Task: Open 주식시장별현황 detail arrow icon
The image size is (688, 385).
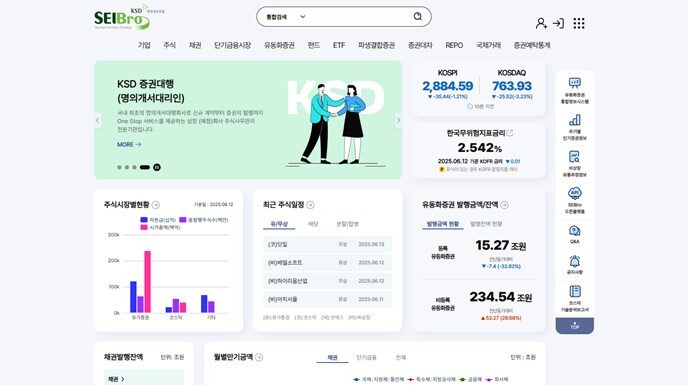Action: click(x=156, y=205)
